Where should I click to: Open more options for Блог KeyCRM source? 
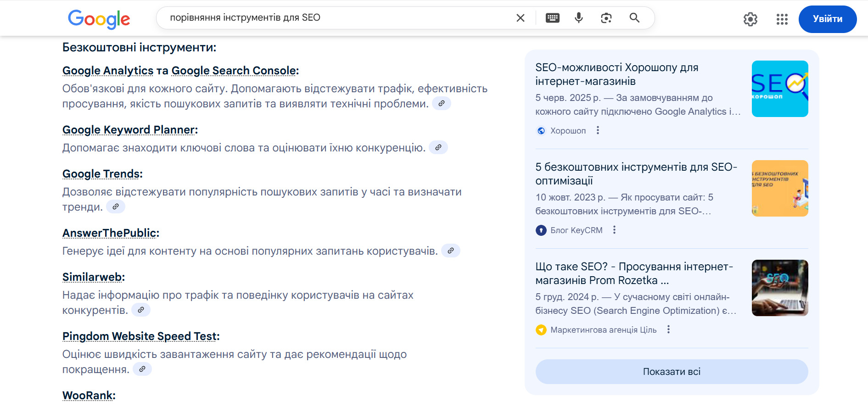(x=614, y=230)
